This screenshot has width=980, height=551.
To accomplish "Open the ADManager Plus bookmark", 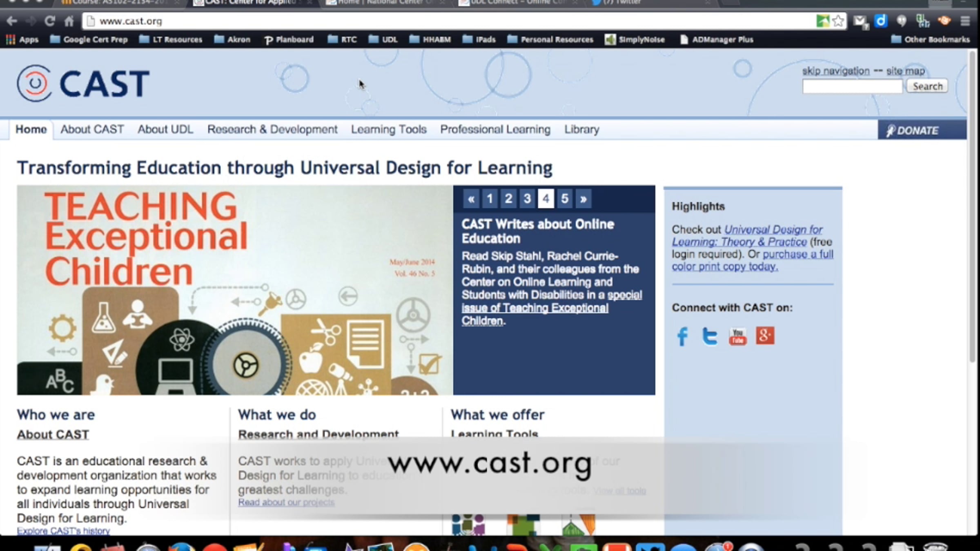I will tap(717, 40).
